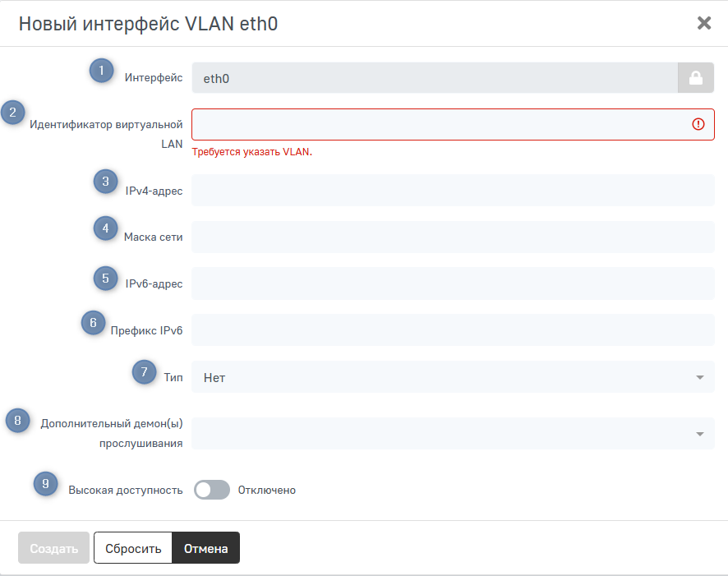Click numbered marker 9 near Высокая доступность
The width and height of the screenshot is (728, 576).
click(x=45, y=484)
